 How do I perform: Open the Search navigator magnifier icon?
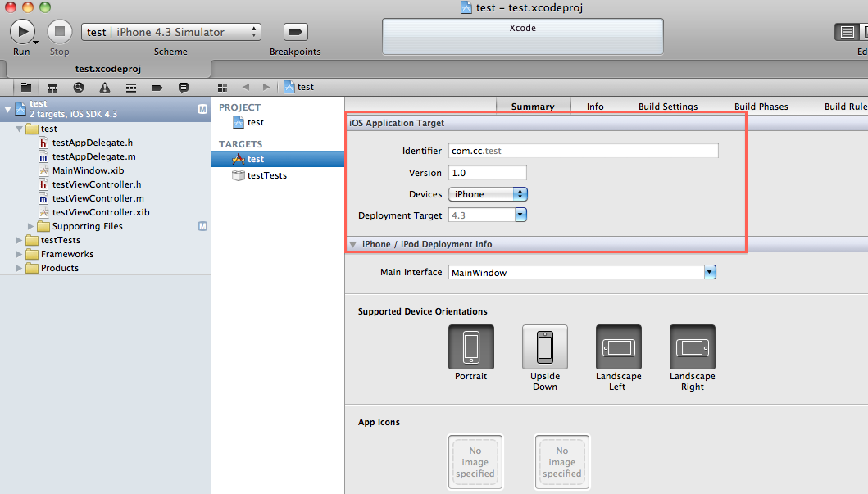pos(79,88)
